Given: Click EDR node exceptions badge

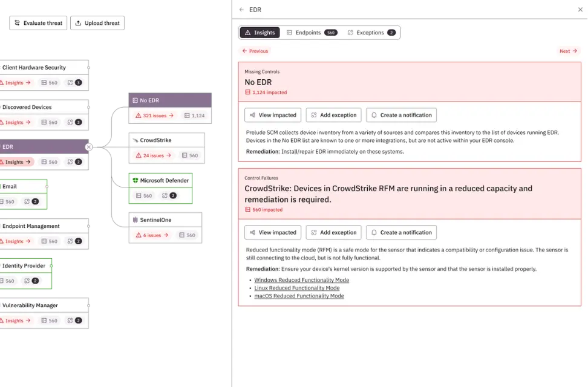Looking at the screenshot, I should click(74, 162).
